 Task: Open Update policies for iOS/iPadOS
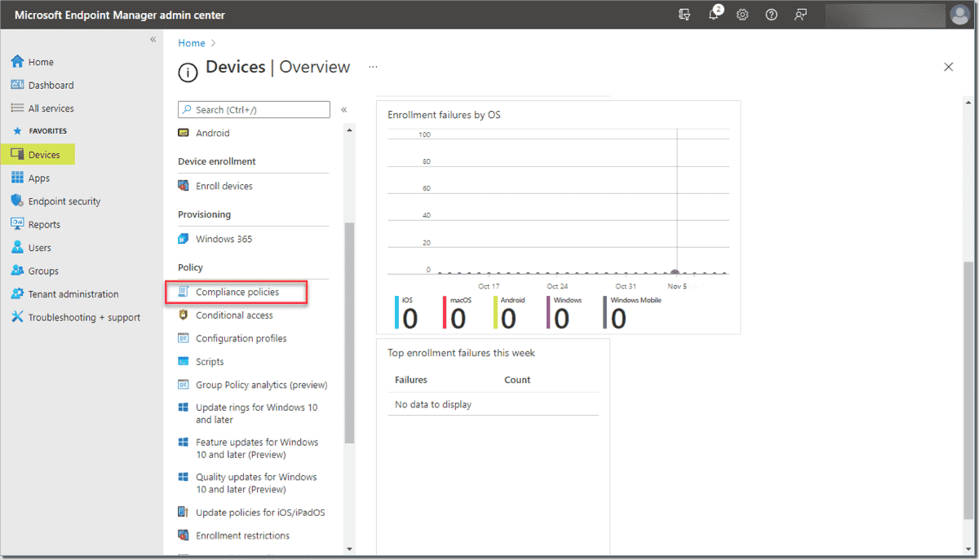(x=260, y=513)
